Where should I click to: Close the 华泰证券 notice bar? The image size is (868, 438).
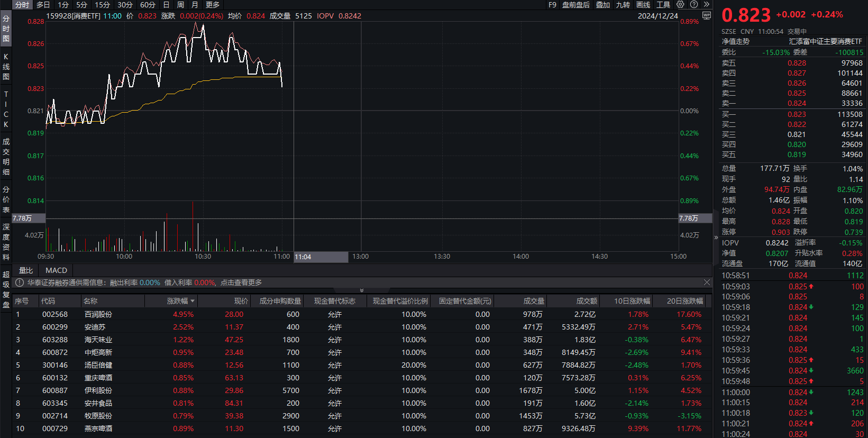coord(707,282)
